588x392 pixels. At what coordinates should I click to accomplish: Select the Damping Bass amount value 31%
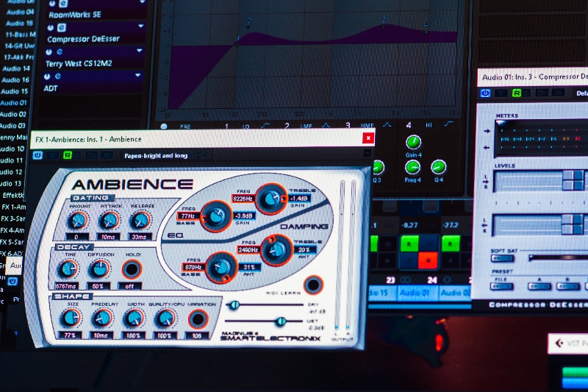coord(249,267)
